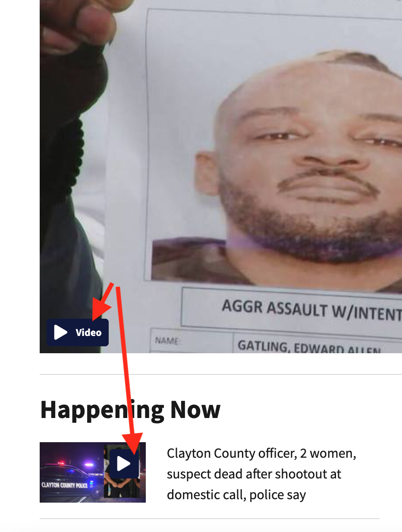Play the Clayton County story thumbnail video
This screenshot has width=402, height=532.
pyautogui.click(x=124, y=464)
